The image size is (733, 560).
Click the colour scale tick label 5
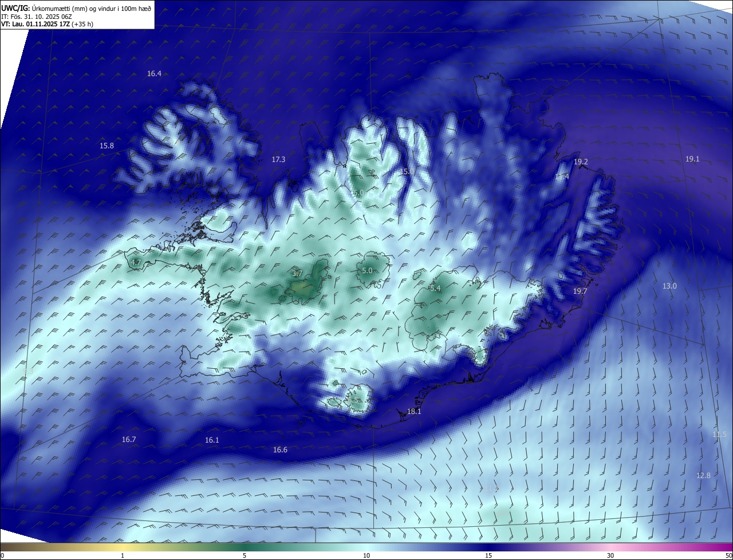pyautogui.click(x=245, y=555)
